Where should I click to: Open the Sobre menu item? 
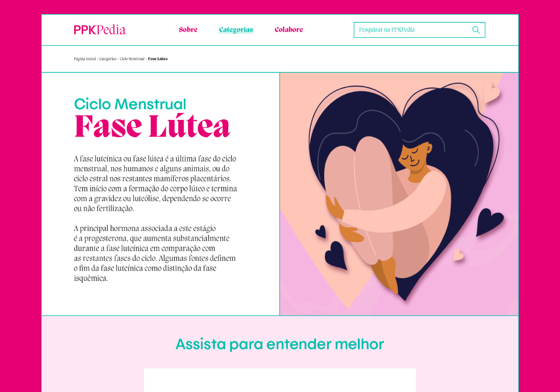pos(188,29)
